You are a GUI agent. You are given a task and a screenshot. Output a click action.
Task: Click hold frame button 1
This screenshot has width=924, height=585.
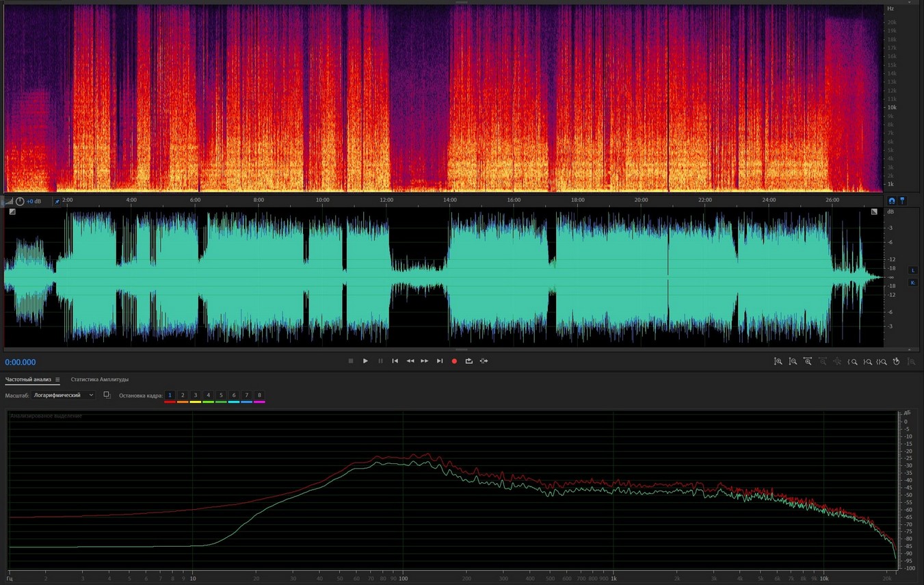(170, 395)
